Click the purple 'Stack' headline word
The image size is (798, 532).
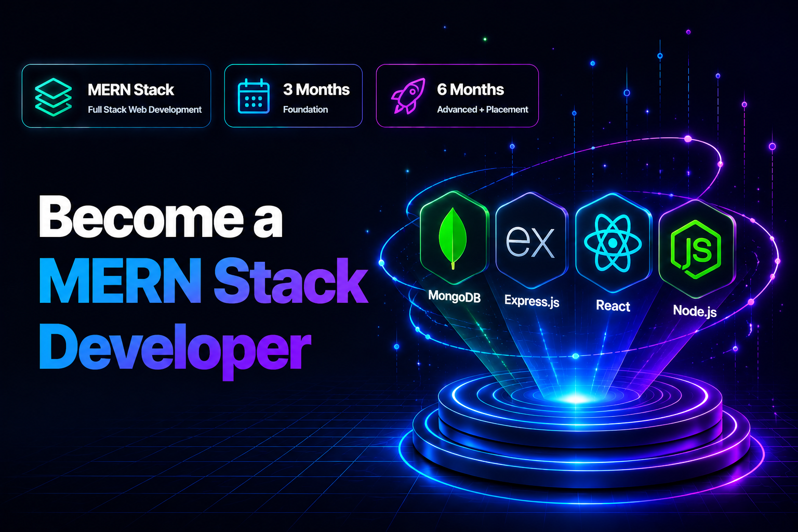coord(291,281)
